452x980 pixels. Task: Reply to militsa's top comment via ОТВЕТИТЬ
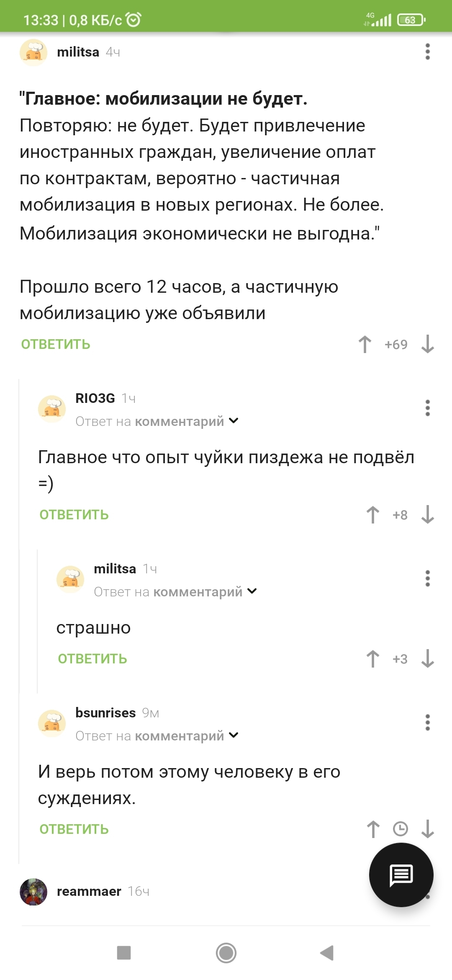tap(56, 344)
